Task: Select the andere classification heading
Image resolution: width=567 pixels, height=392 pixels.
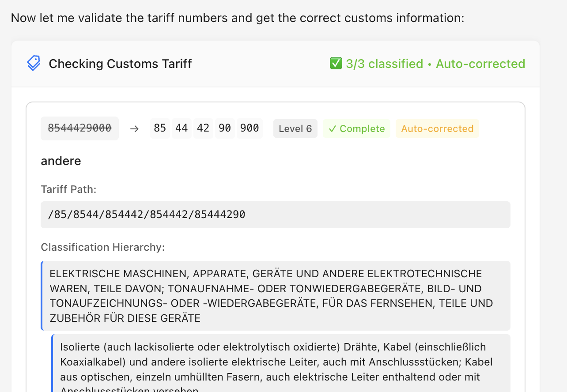Action: pos(61,161)
